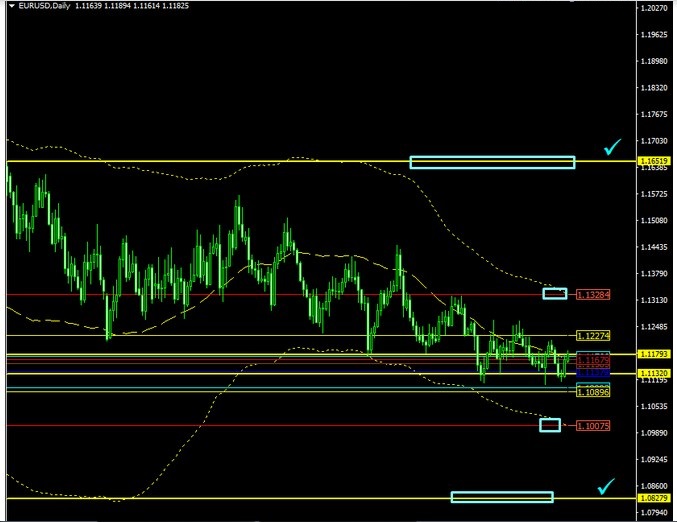Select the 1.10896 level label

coord(593,392)
